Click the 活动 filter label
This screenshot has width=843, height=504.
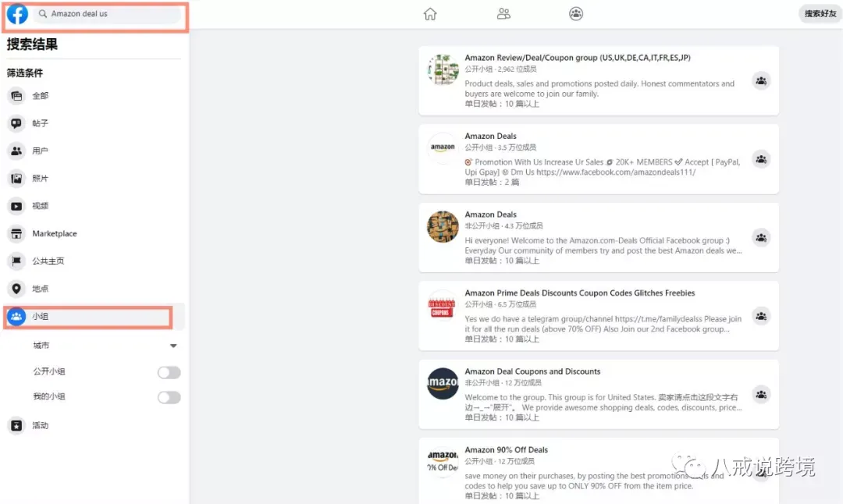(41, 425)
